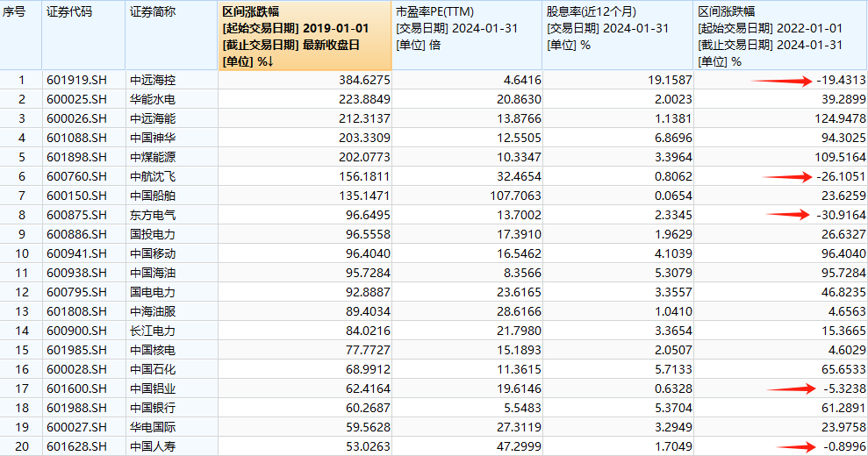Select stock name 中国海油
Image resolution: width=868 pixels, height=456 pixels.
pos(153,273)
